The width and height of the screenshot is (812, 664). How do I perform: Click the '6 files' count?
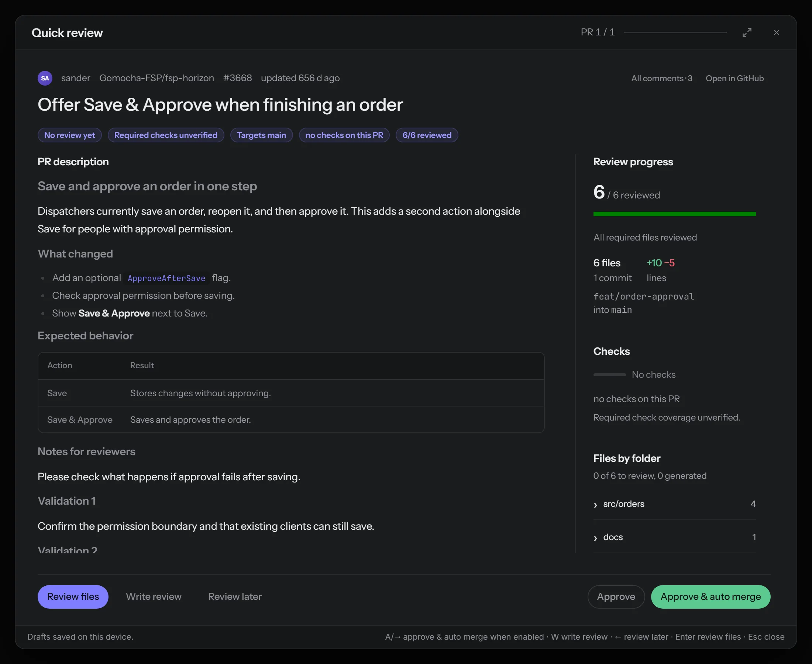[606, 263]
